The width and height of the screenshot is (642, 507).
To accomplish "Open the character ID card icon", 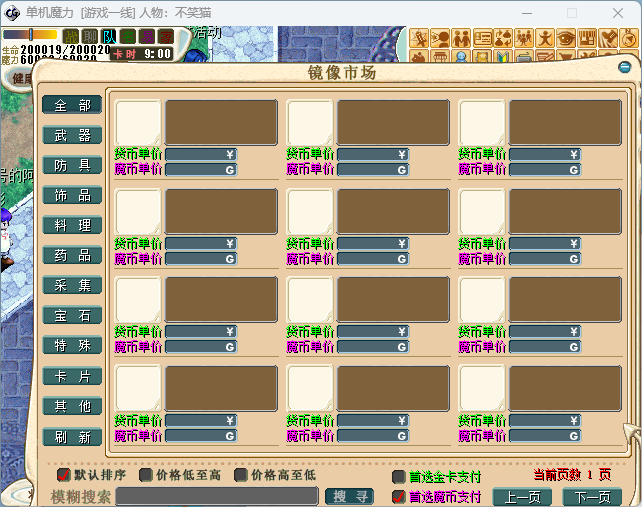I will tap(483, 38).
